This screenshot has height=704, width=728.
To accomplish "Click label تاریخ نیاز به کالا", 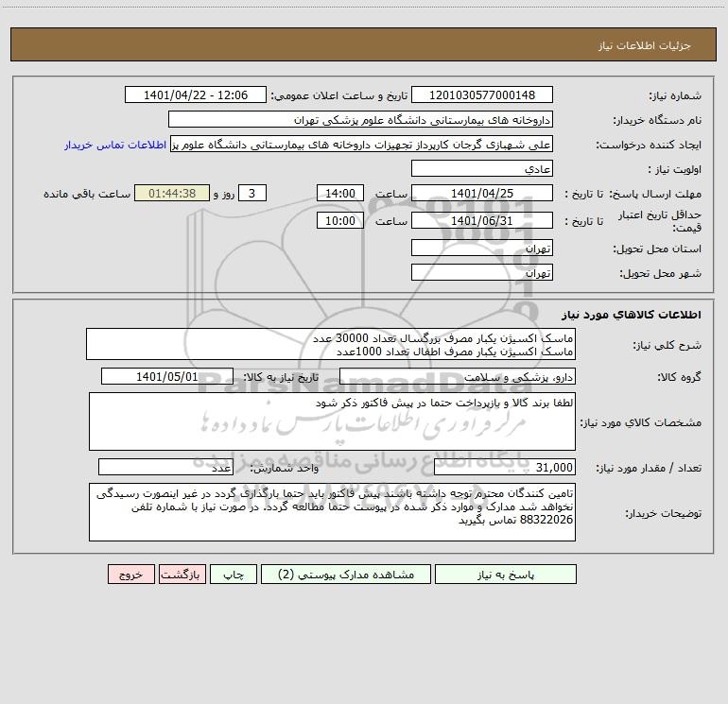I will (x=281, y=377).
